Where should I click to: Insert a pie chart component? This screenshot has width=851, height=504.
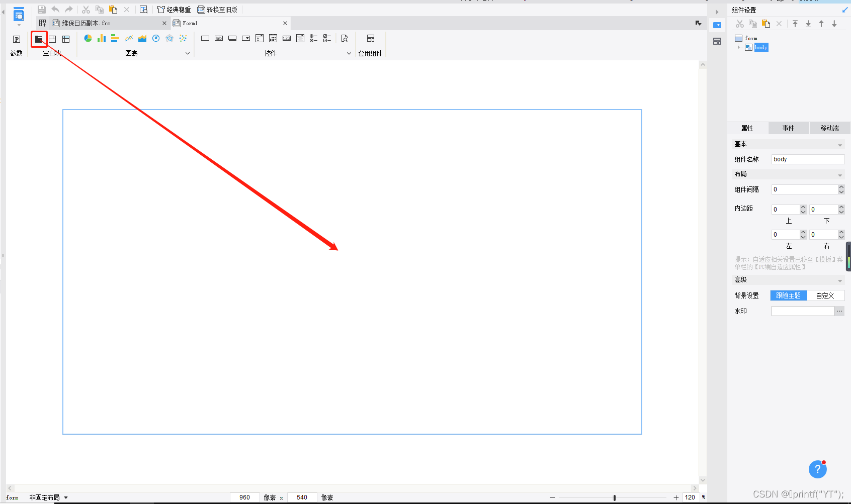tap(88, 38)
